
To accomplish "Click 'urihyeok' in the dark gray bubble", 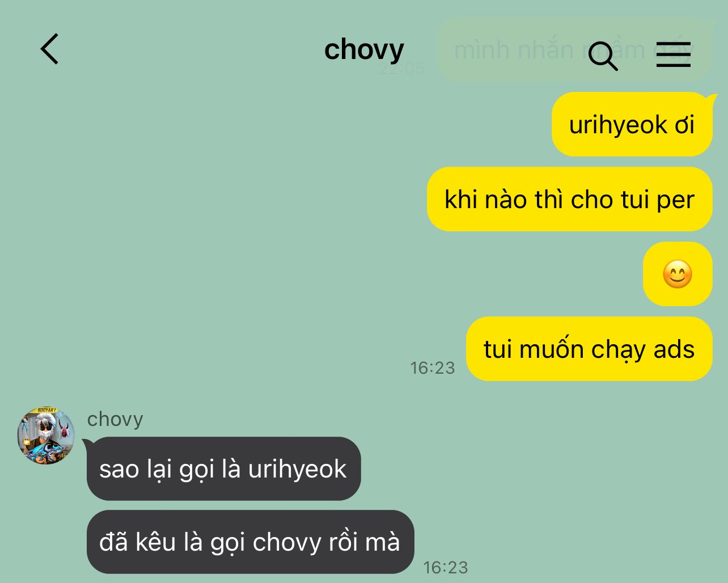I will (297, 470).
